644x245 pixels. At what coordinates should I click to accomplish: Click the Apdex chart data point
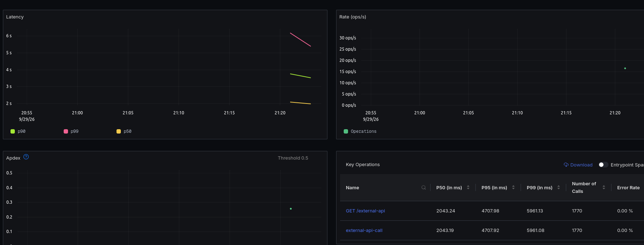click(x=291, y=208)
